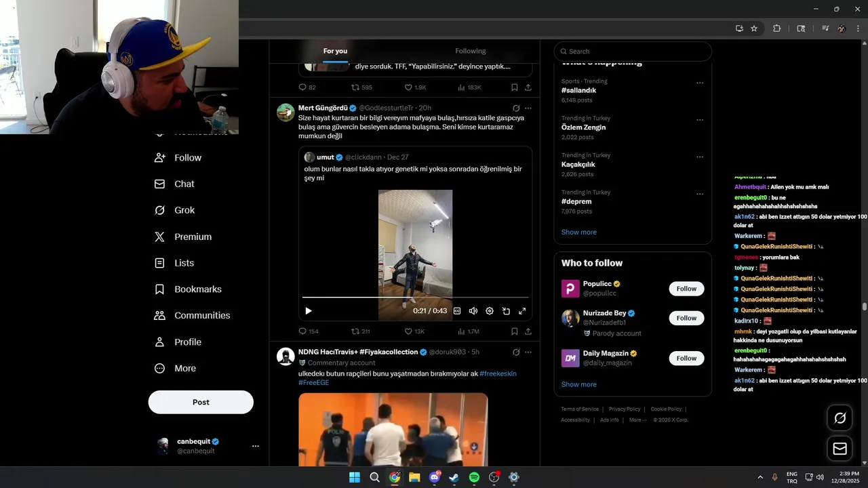This screenshot has width=868, height=488.
Task: Switch to the For you tab
Action: (x=335, y=51)
